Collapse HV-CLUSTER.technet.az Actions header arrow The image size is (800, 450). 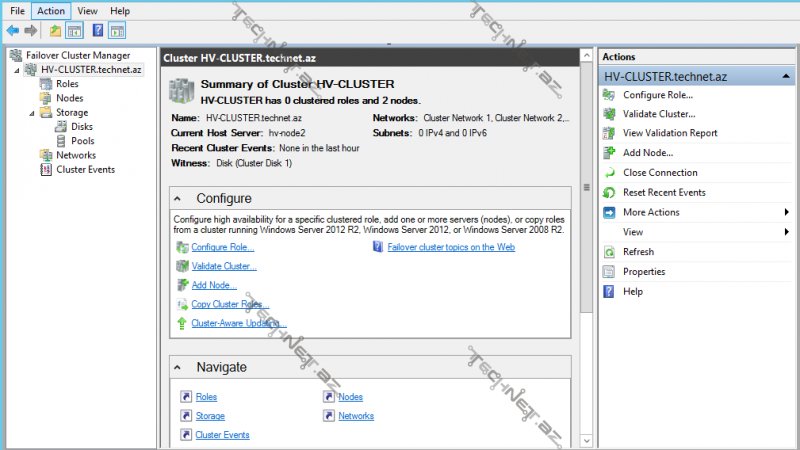pyautogui.click(x=786, y=77)
